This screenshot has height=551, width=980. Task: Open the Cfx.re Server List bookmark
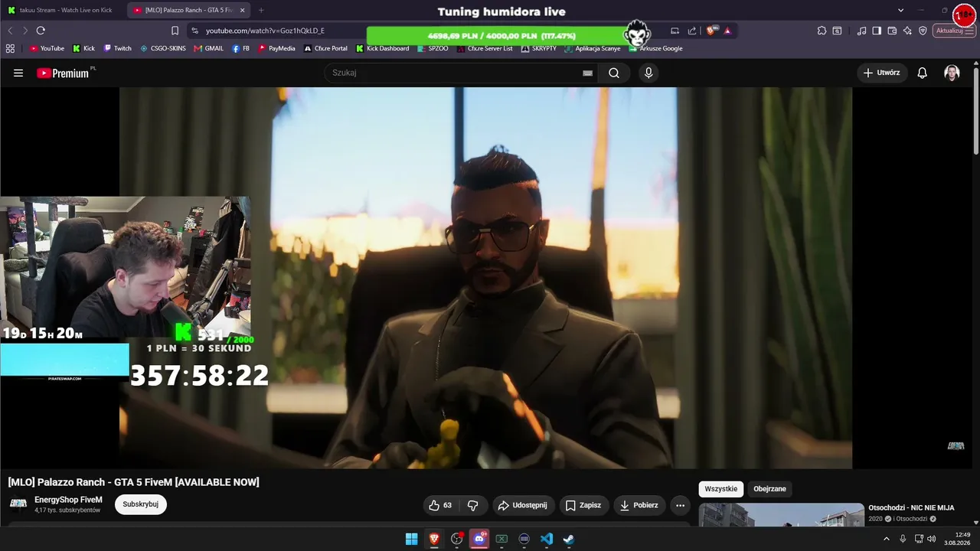485,48
